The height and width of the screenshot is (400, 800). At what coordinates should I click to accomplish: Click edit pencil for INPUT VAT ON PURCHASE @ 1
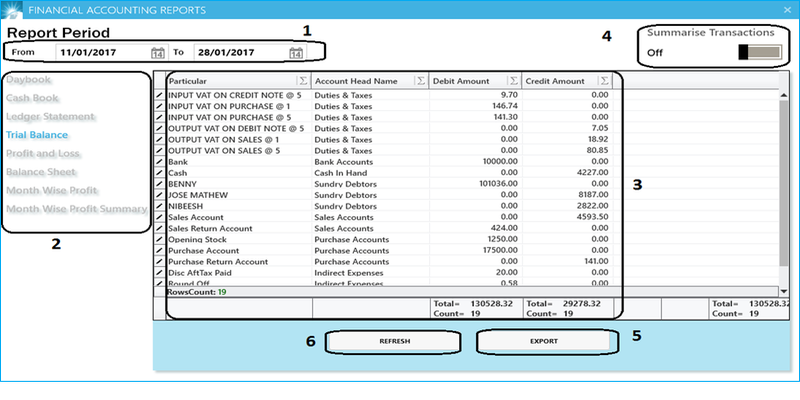pos(160,106)
